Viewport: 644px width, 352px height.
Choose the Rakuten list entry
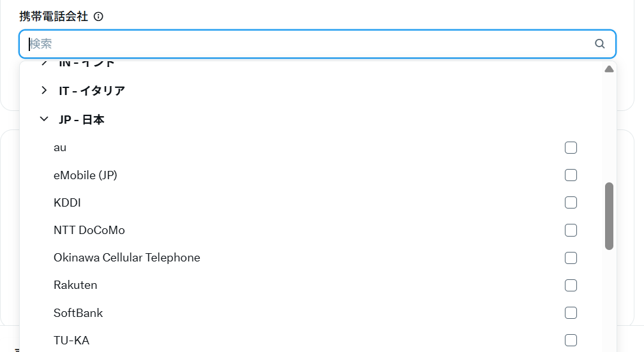point(75,285)
